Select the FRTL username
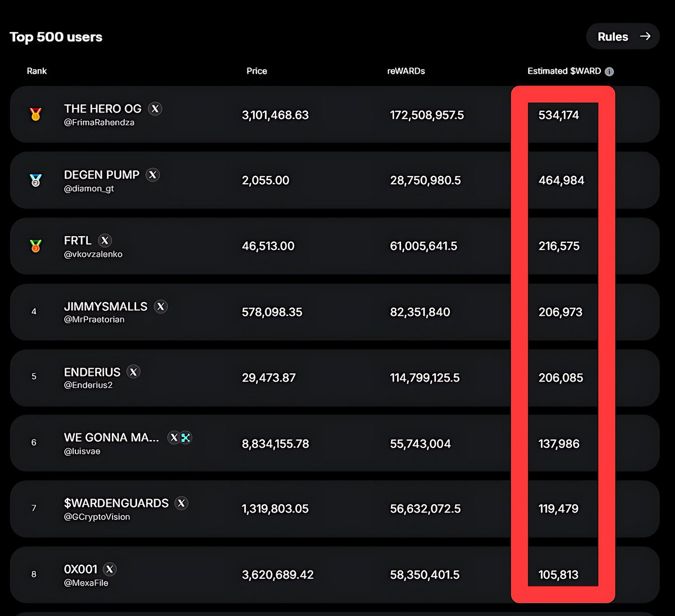 78,241
